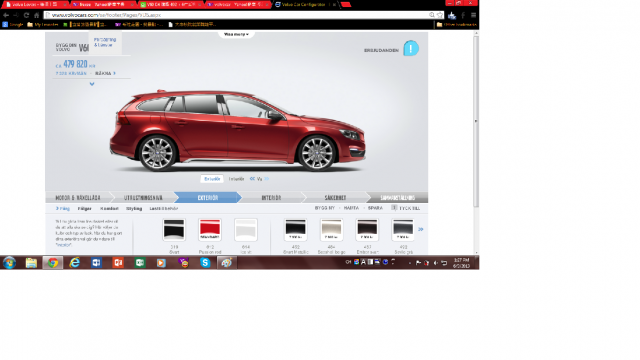Choose the 484 Seashell beige color swatch
The image size is (640, 360).
[331, 229]
